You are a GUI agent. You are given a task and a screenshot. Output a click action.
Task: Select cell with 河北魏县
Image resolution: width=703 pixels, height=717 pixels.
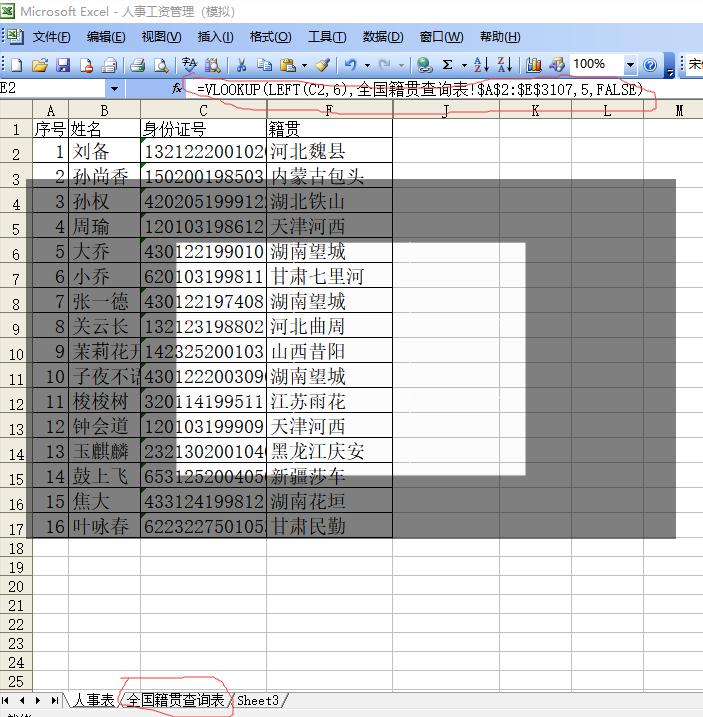(329, 150)
